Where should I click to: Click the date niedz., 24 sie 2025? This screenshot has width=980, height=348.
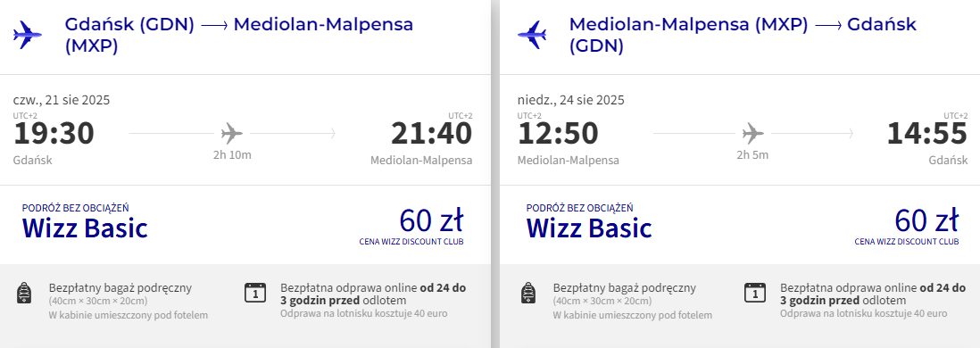(x=571, y=100)
